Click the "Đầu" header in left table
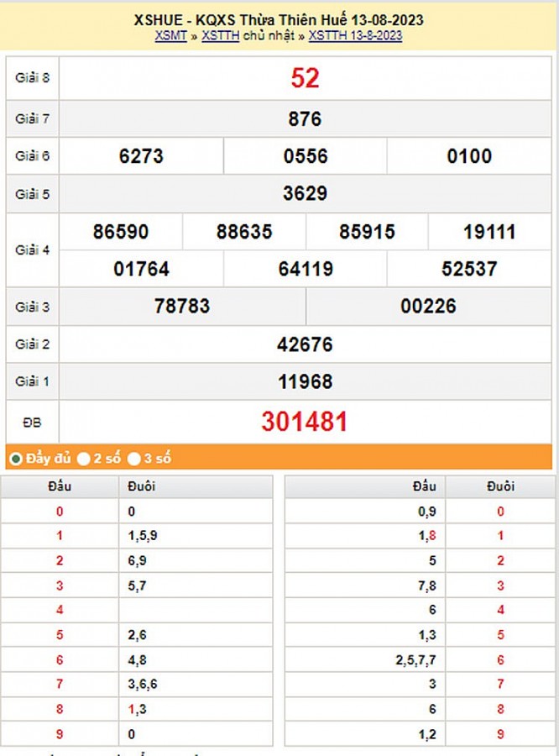This screenshot has height=756, width=559. (x=60, y=486)
